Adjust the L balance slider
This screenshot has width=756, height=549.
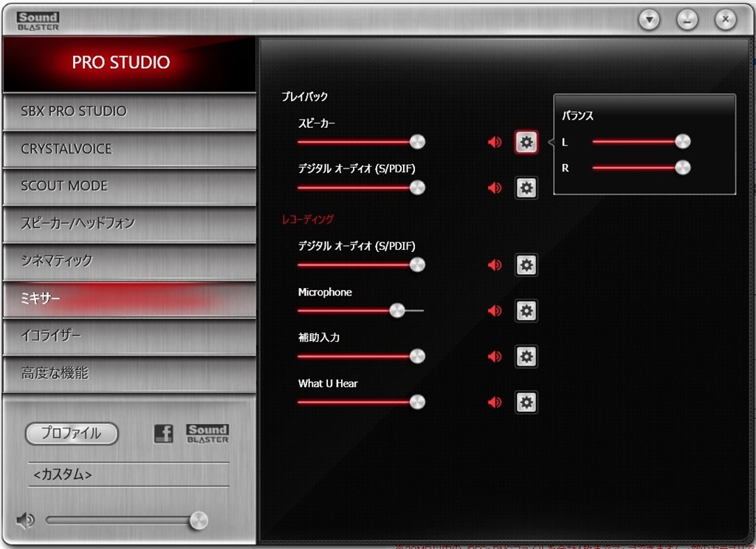642,142
